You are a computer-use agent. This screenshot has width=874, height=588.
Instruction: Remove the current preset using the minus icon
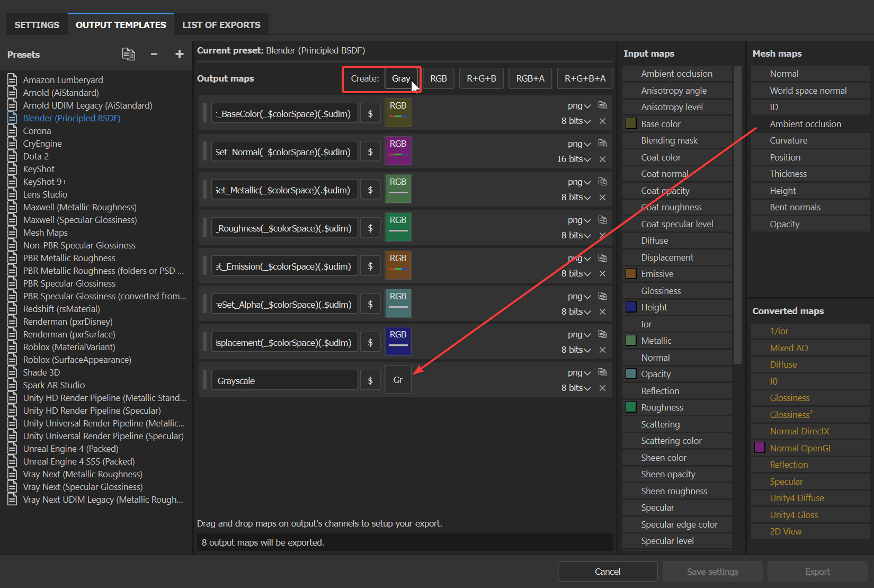pyautogui.click(x=154, y=54)
